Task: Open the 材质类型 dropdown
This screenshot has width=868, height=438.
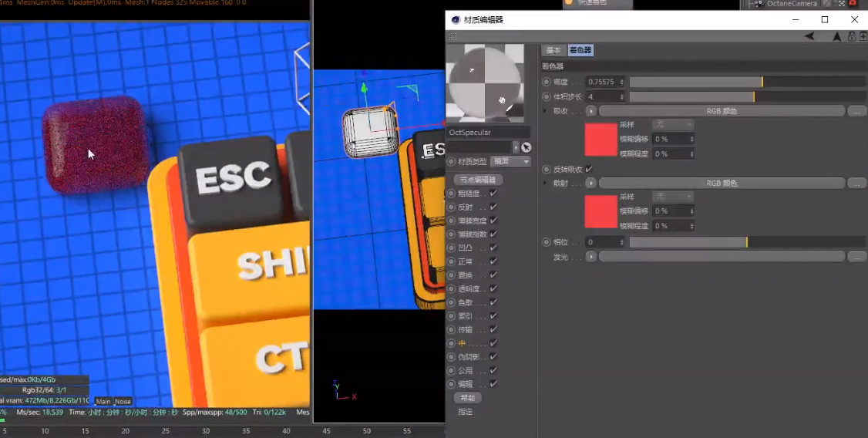Action: [510, 162]
